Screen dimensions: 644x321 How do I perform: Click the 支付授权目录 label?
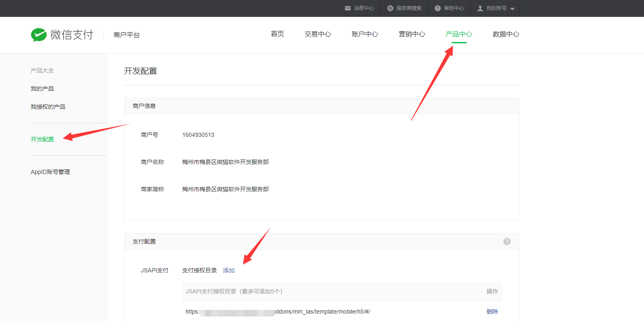click(x=199, y=270)
